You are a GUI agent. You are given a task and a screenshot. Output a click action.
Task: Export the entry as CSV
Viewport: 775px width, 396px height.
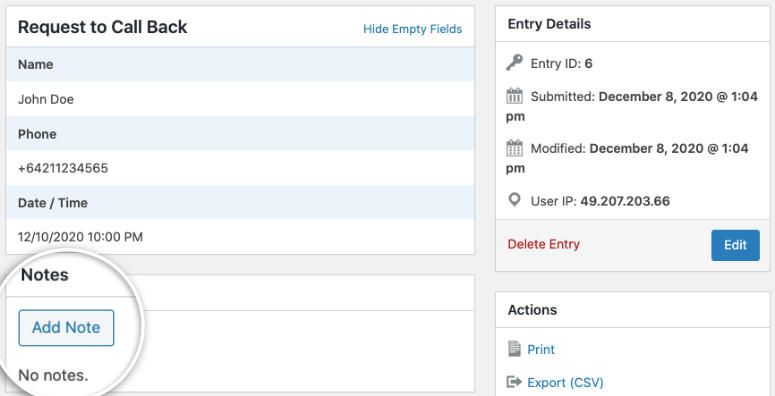pos(565,383)
